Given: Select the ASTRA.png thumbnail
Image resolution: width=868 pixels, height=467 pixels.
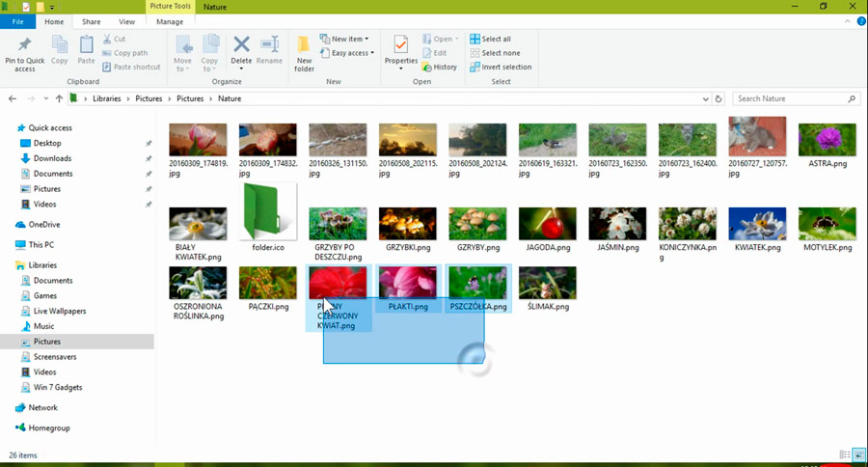Looking at the screenshot, I should (x=827, y=140).
